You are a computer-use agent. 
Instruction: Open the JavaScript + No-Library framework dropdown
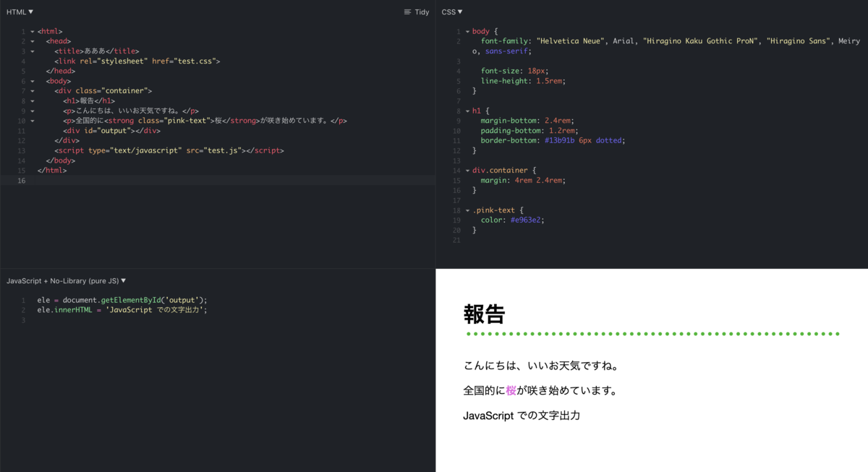click(x=66, y=280)
